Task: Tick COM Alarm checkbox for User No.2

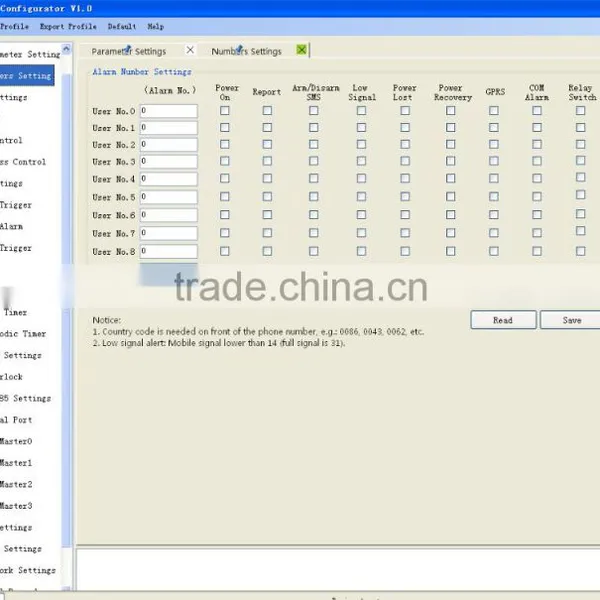Action: click(537, 144)
